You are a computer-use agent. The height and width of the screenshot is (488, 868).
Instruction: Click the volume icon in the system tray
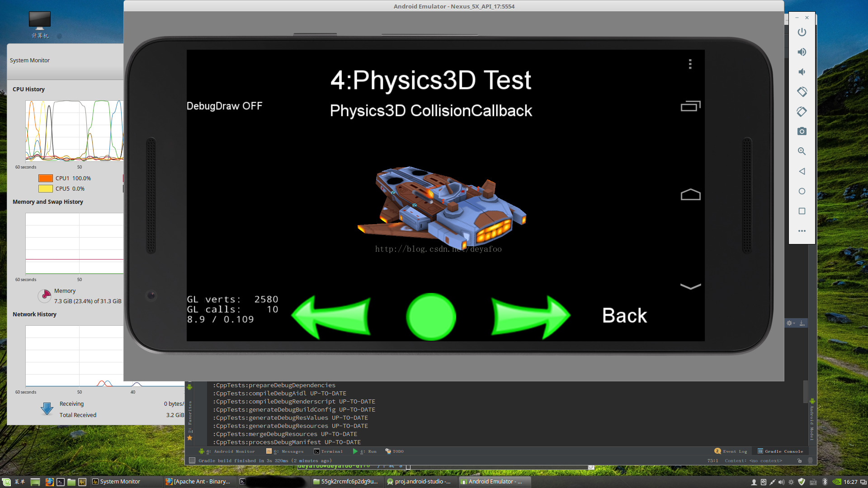coord(781,482)
